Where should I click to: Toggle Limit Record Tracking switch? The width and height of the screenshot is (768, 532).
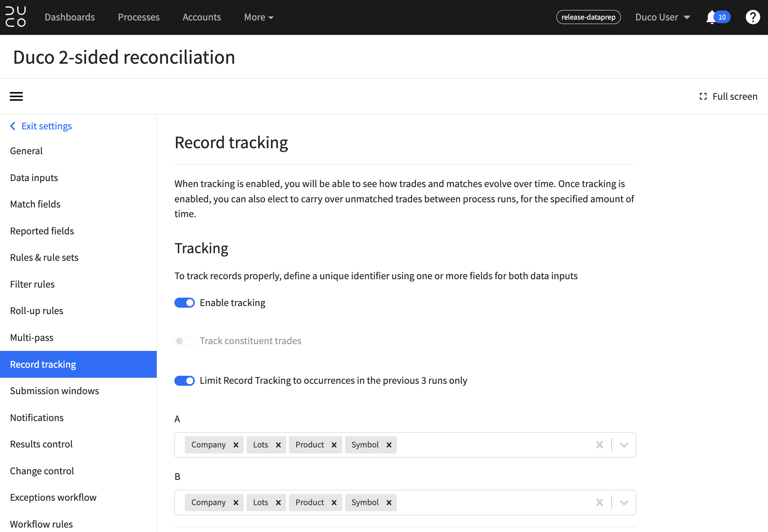click(184, 381)
